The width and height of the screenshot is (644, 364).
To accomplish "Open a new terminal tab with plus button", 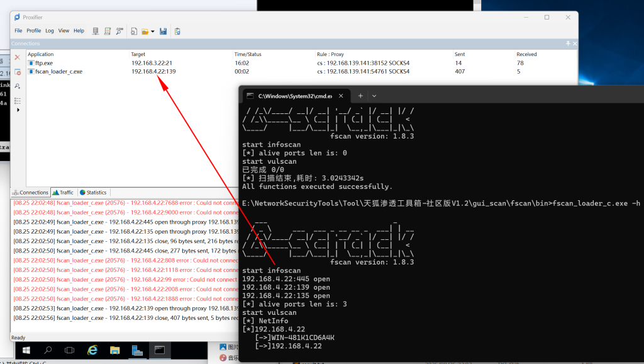I will click(x=360, y=96).
